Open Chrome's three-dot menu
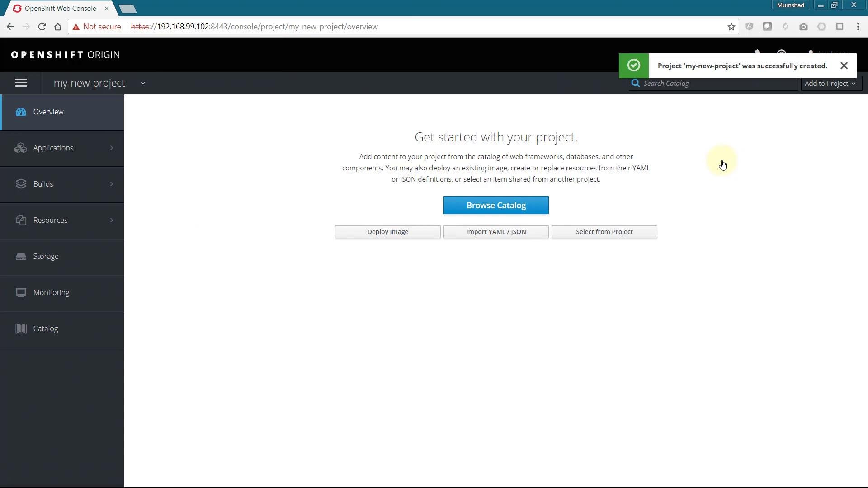Screen dimensions: 868x488 pos(858,27)
